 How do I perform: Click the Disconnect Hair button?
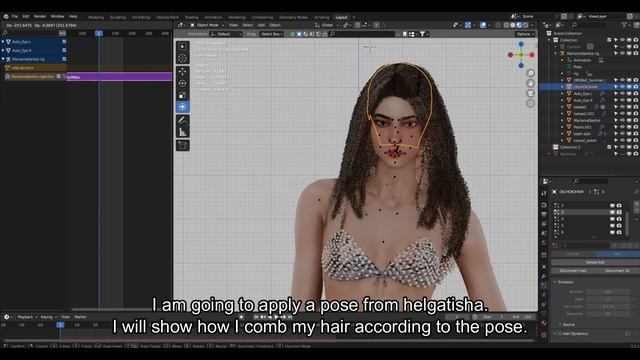[573, 271]
